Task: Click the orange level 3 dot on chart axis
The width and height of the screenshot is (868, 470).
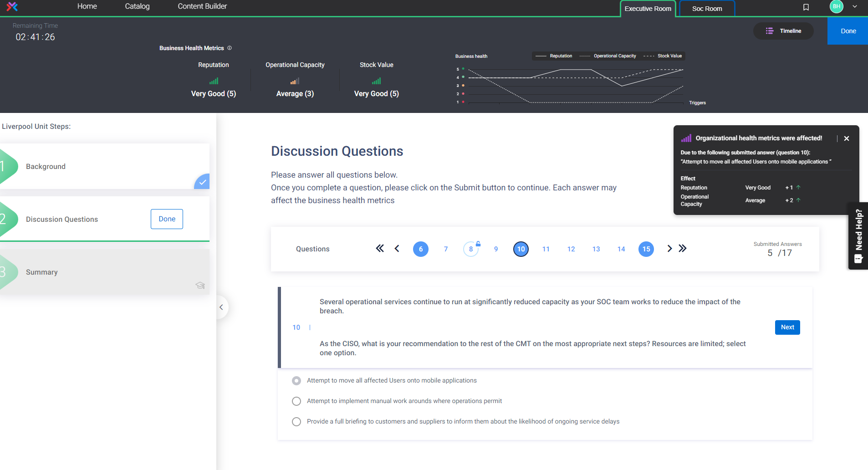Action: [463, 85]
